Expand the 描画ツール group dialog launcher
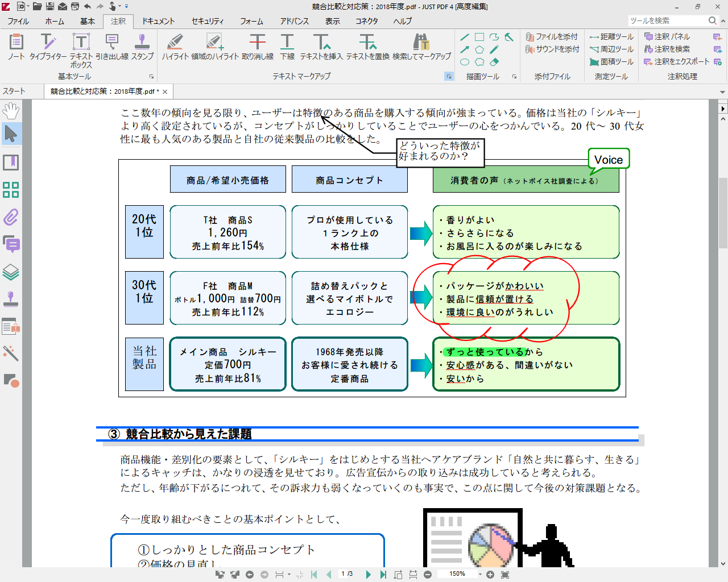The height and width of the screenshot is (582, 728). (x=514, y=76)
